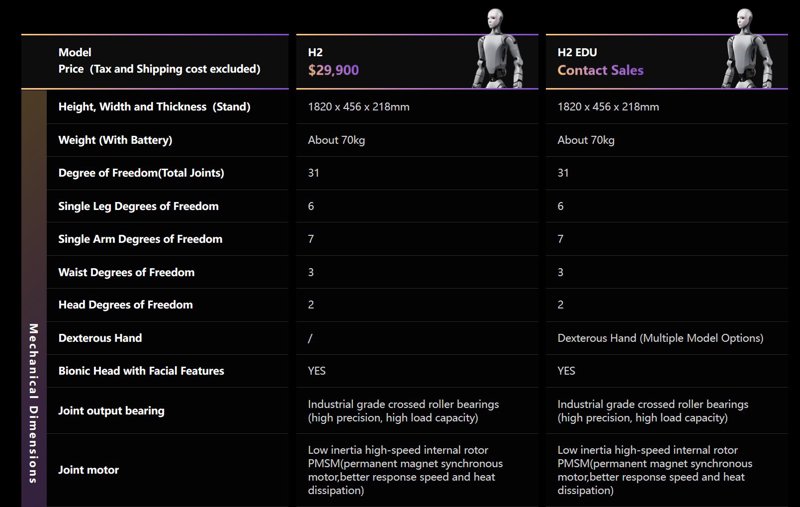Click the Height, Width and Thickness label
The image size is (800, 507).
click(x=154, y=106)
